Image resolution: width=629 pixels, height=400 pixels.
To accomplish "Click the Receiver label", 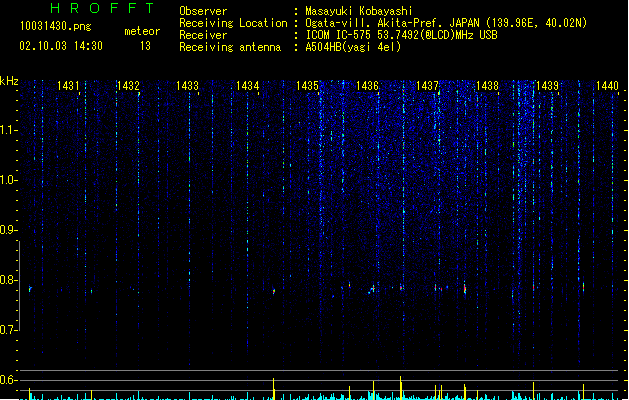I will point(203,35).
